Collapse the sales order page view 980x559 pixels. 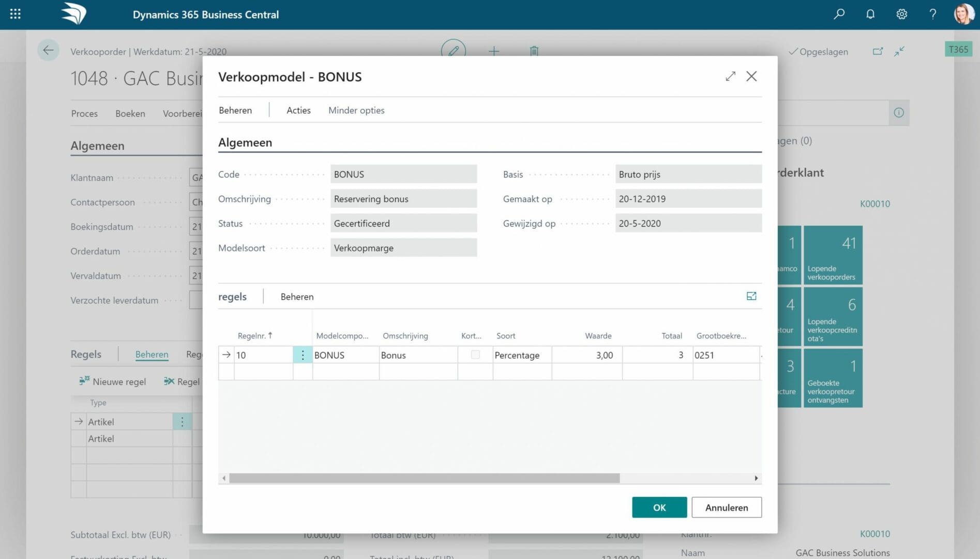899,51
